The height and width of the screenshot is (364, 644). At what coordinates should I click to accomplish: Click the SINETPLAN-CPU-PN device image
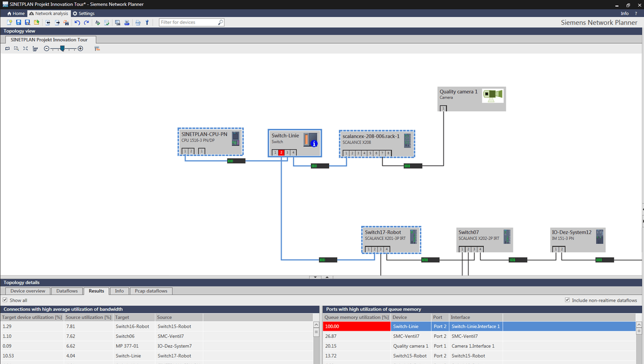point(235,138)
